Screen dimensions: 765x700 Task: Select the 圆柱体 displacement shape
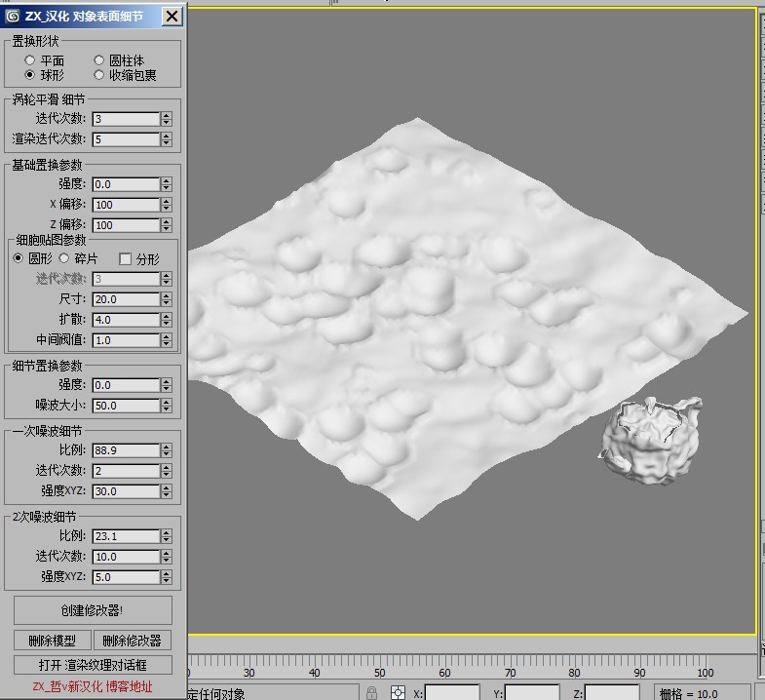tap(99, 60)
